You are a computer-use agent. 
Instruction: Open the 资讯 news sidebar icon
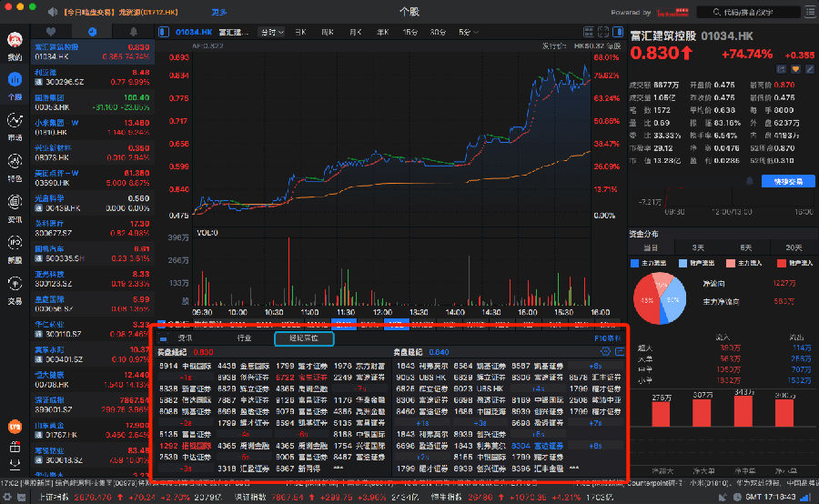[15, 202]
